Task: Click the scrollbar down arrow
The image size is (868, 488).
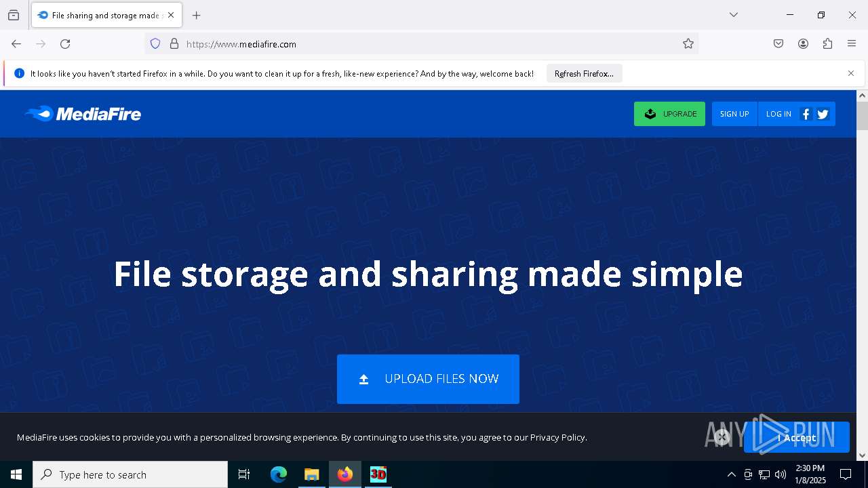Action: pyautogui.click(x=862, y=455)
